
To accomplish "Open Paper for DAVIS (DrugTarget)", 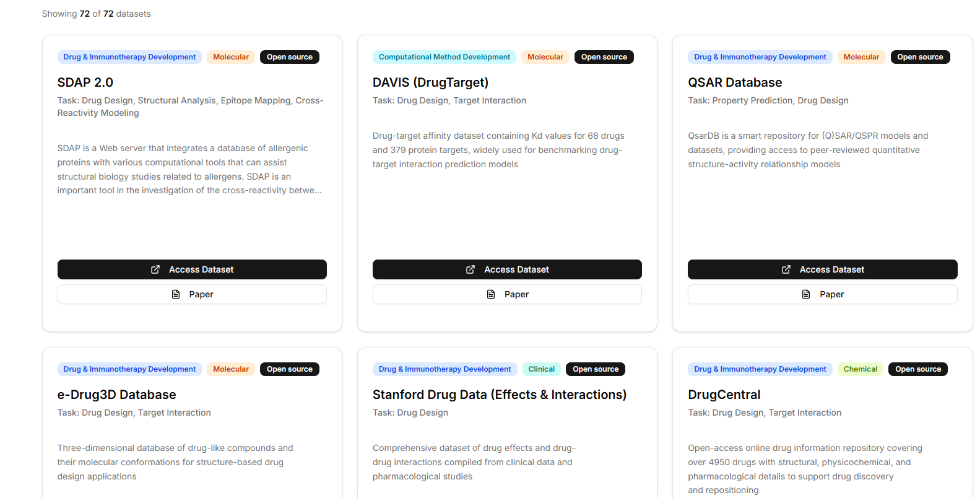I will tap(507, 294).
